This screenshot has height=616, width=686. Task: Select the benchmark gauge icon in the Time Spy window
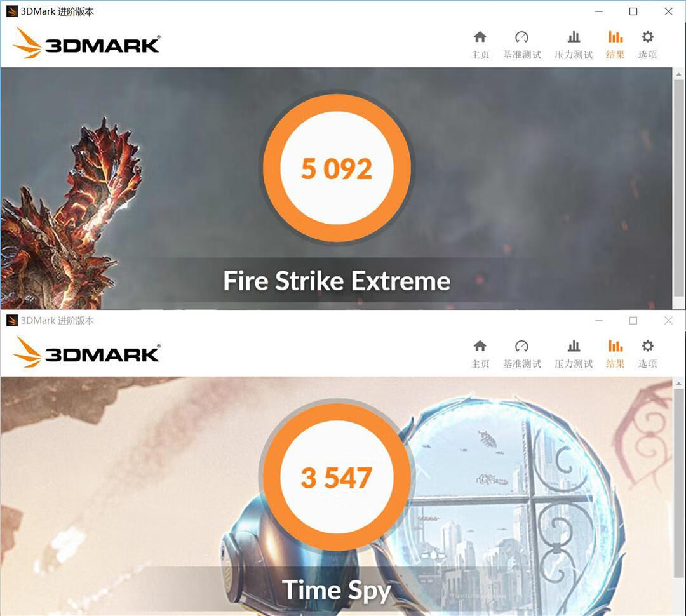tap(521, 347)
